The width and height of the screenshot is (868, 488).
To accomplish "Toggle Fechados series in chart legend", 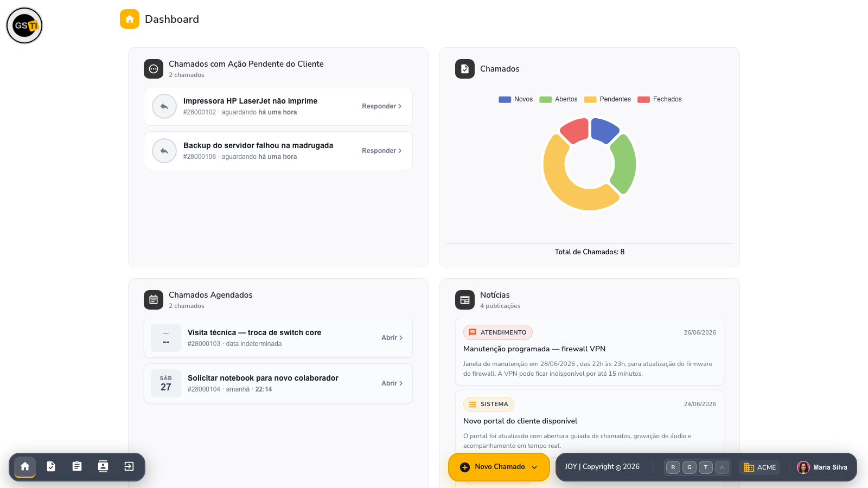I will pos(660,99).
